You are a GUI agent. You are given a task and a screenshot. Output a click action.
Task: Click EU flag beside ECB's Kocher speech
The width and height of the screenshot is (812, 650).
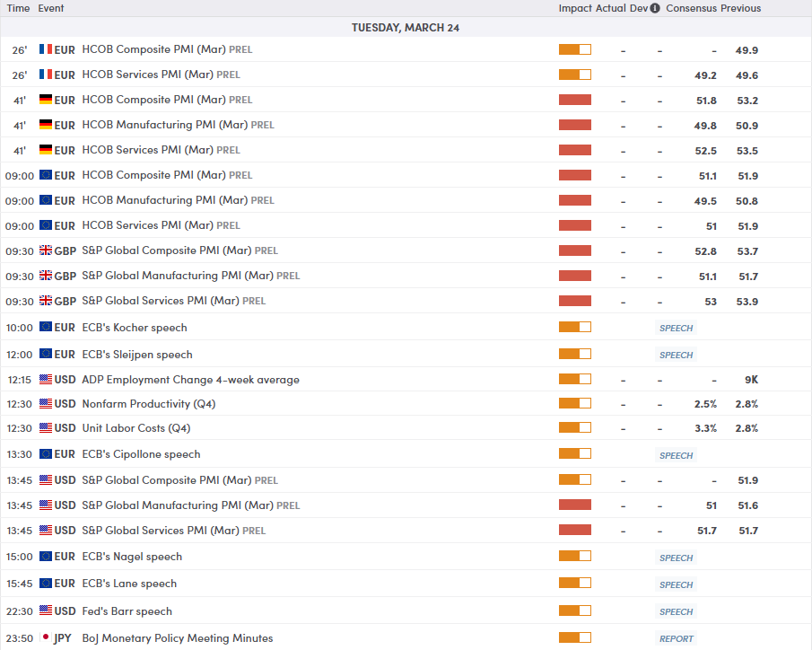[46, 327]
